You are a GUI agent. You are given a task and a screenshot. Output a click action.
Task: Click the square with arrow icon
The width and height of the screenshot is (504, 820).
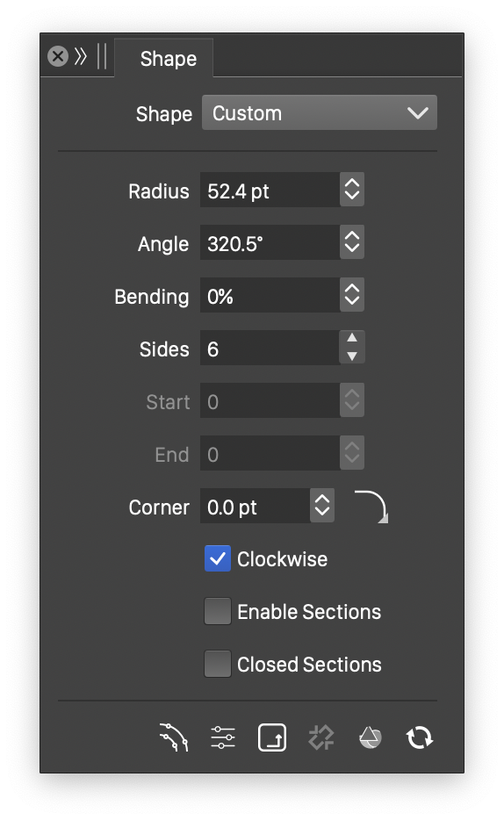point(272,737)
